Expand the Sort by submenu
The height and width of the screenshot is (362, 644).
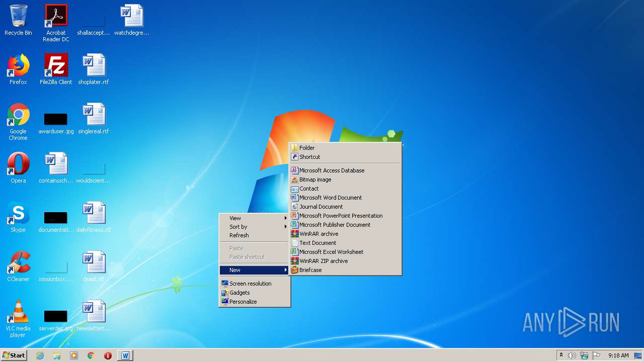point(255,227)
